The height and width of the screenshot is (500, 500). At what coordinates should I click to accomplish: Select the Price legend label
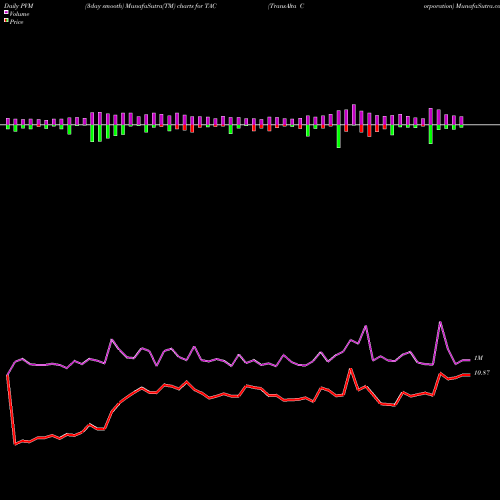coord(16,22)
